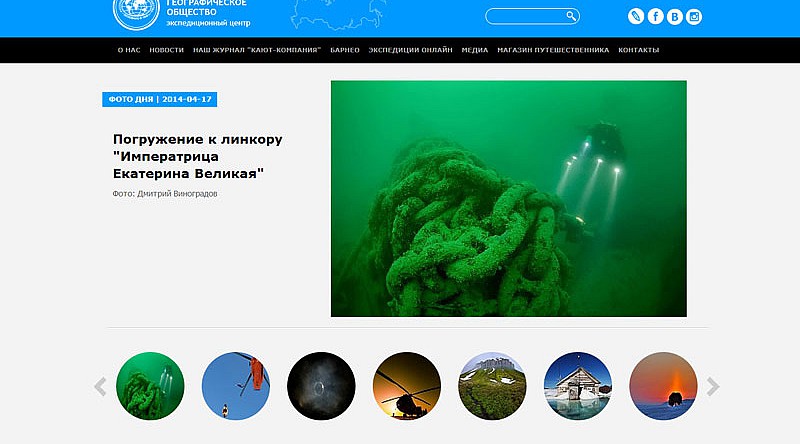Select the helicopter silhouette at sunset thumbnail
Viewport: 800px width, 444px height.
(x=407, y=386)
